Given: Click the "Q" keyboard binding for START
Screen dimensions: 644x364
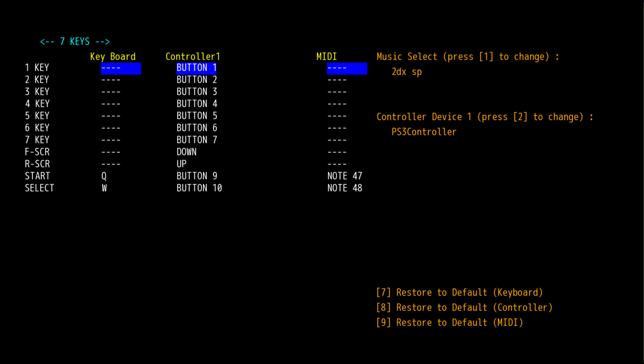Looking at the screenshot, I should pyautogui.click(x=104, y=176).
